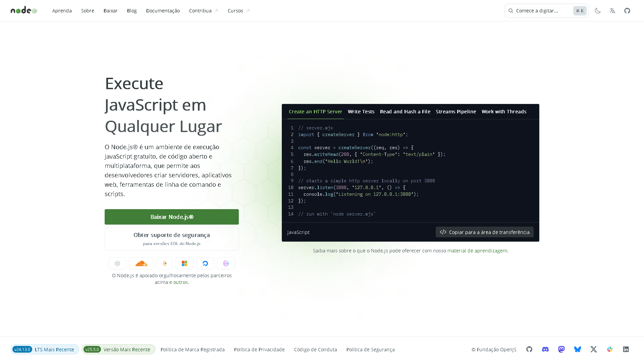Click the Baixar Node.js® button
Viewport: 644px width, 362px height.
172,217
